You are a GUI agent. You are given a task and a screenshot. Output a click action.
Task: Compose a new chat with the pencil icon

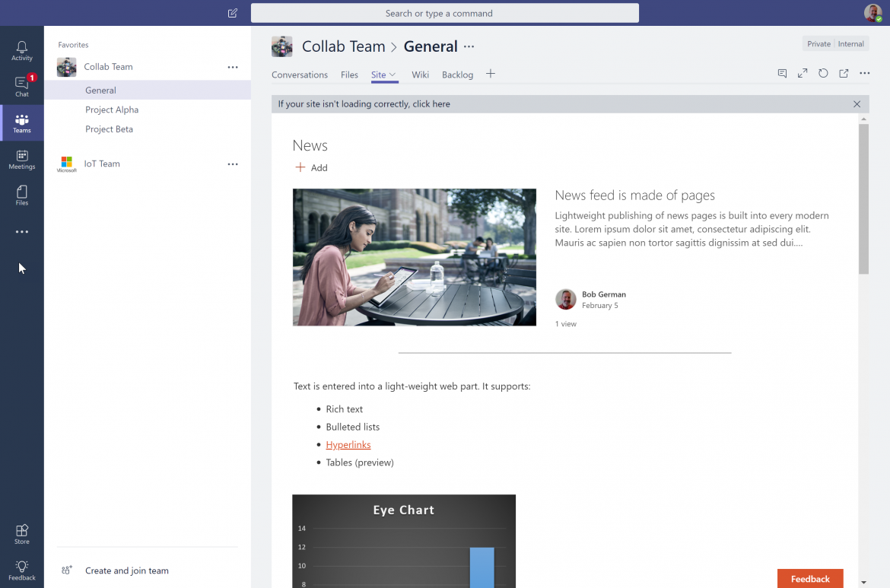pyautogui.click(x=232, y=13)
